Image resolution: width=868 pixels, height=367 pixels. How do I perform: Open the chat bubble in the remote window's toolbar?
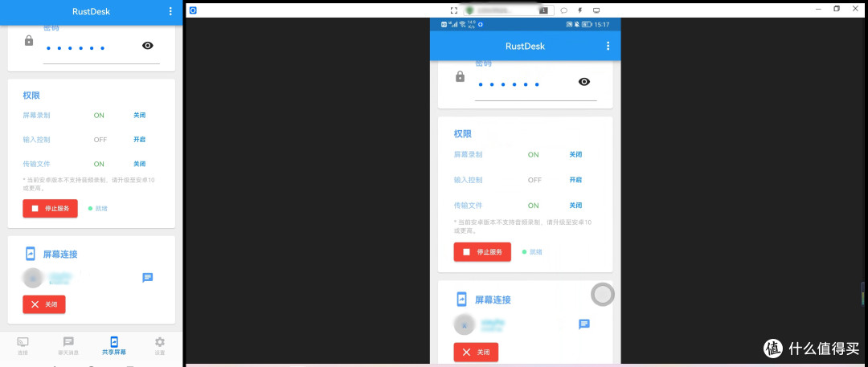coord(564,10)
